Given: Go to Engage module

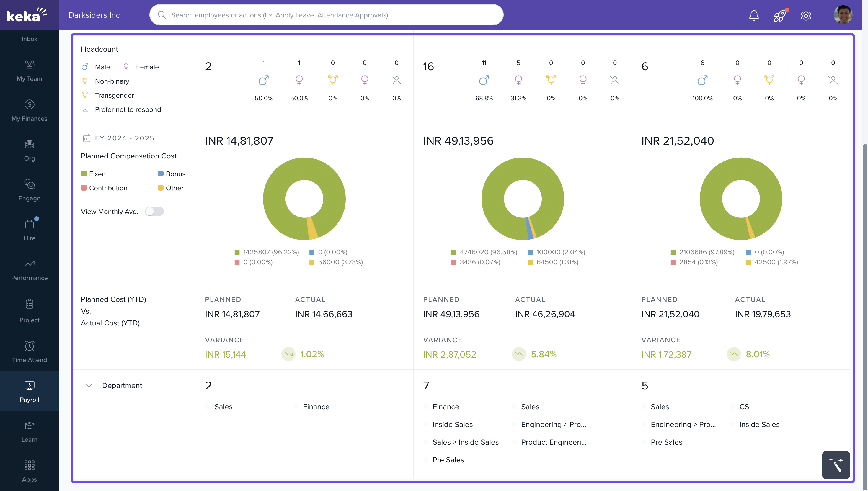Looking at the screenshot, I should click(x=29, y=190).
